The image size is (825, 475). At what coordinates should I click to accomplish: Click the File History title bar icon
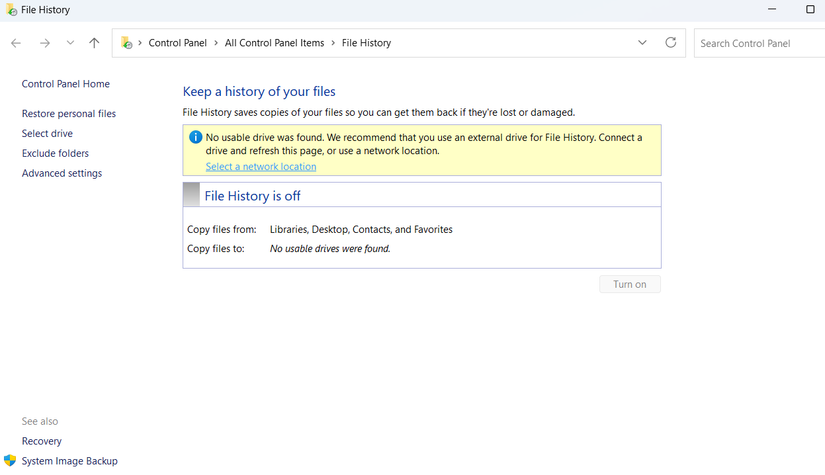click(11, 10)
